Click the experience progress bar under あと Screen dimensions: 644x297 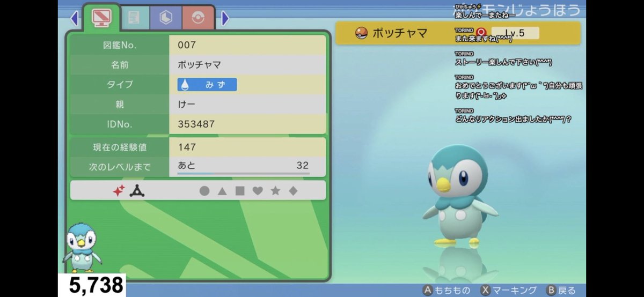[244, 173]
